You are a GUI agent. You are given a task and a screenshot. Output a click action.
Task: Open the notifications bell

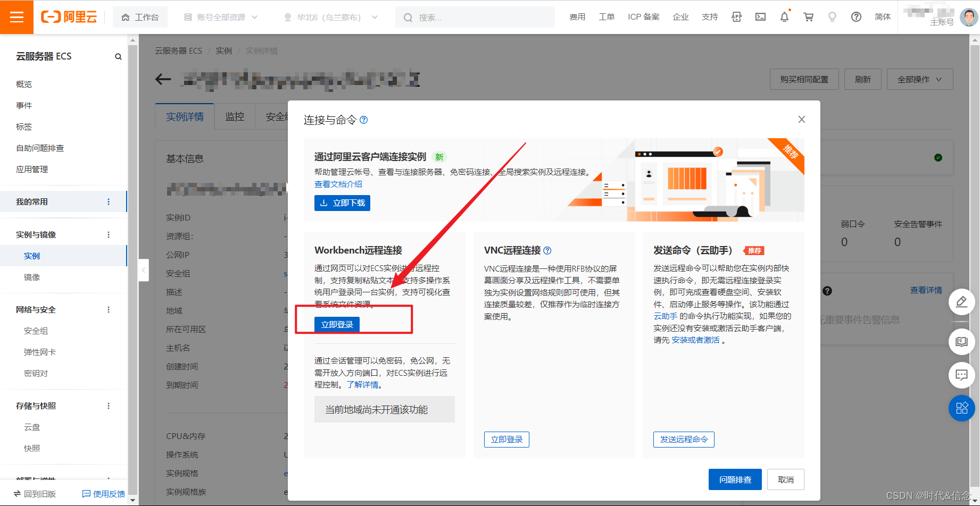click(x=784, y=17)
